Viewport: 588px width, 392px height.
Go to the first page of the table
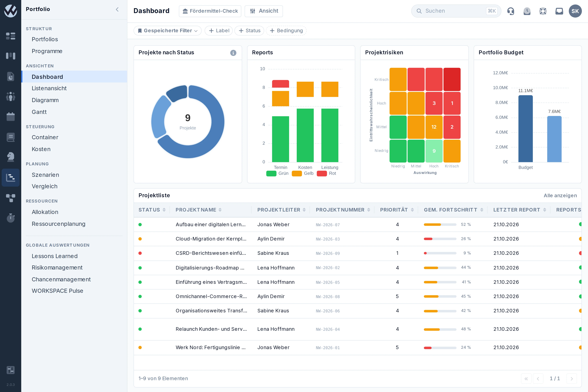coord(526,379)
